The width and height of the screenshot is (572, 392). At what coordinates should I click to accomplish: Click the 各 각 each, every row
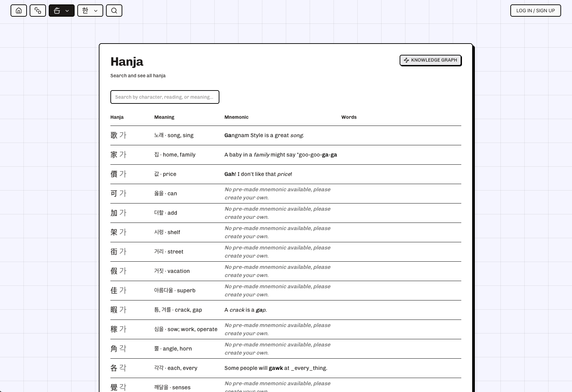[286, 368]
